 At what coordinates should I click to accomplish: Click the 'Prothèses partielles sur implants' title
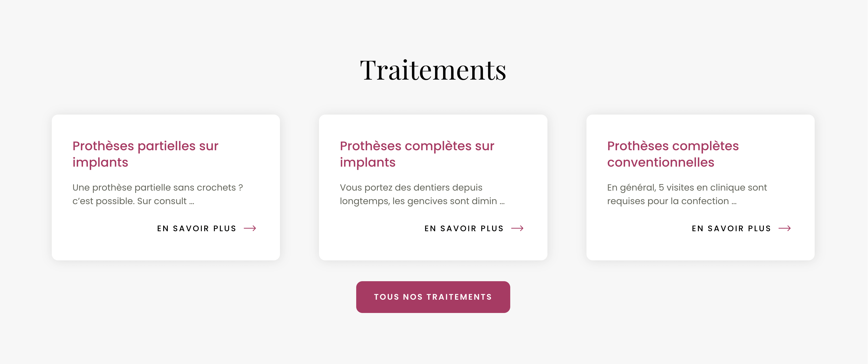[145, 154]
